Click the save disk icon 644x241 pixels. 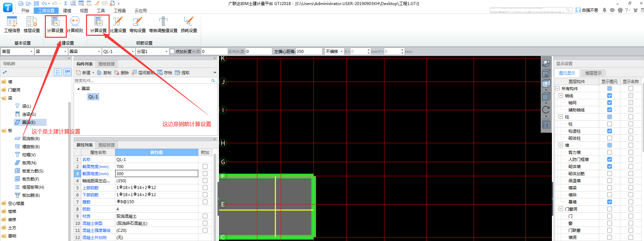(36, 3)
